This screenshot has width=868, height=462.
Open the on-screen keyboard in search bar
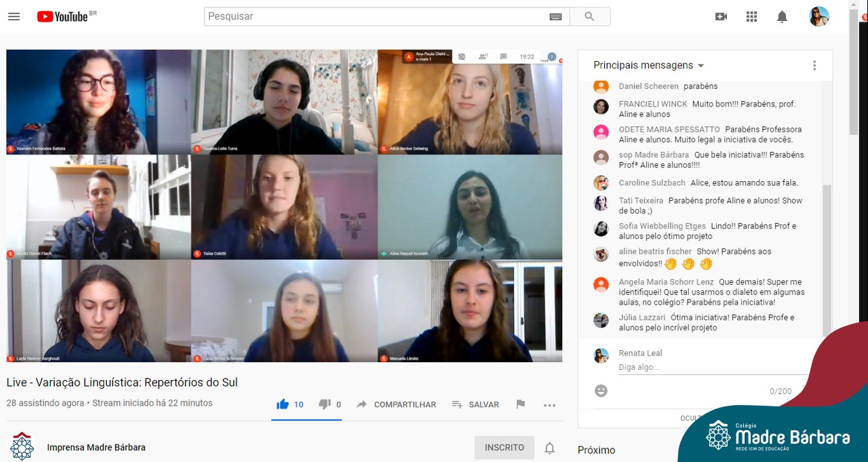555,16
